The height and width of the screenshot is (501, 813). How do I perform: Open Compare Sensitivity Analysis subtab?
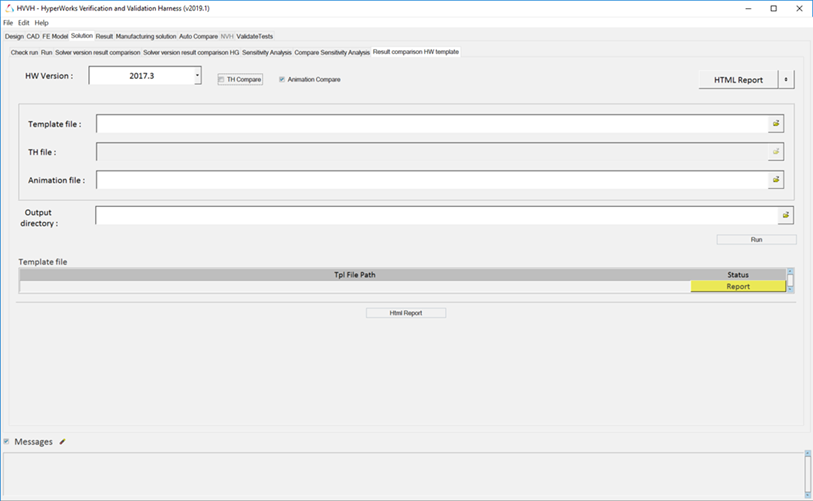[x=332, y=52]
